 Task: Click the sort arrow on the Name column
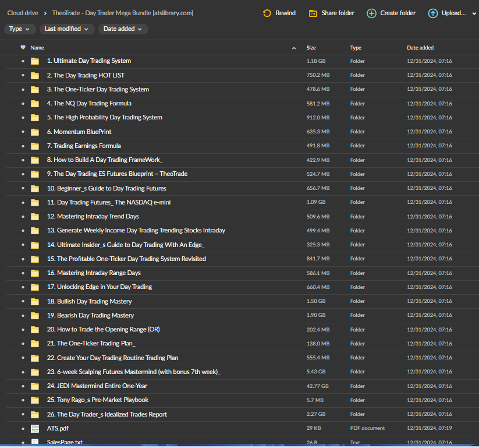point(294,47)
